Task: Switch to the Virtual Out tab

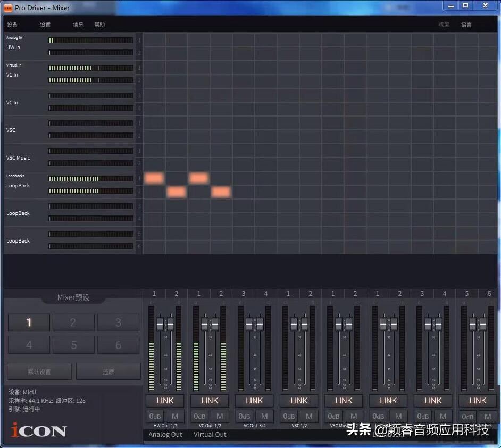Action: tap(210, 435)
